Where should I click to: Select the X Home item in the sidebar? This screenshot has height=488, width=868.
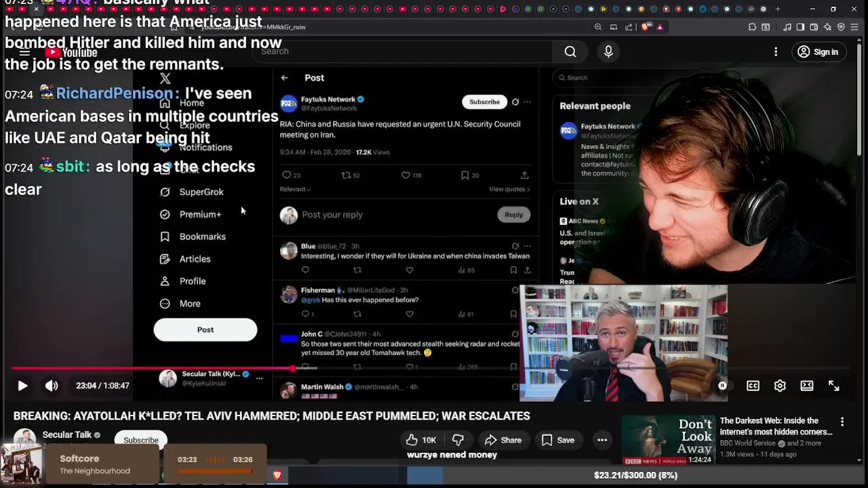(182, 103)
